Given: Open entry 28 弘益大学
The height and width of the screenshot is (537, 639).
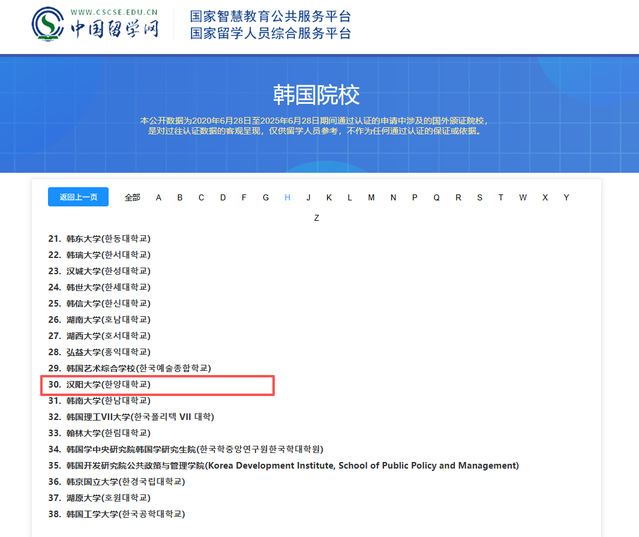Looking at the screenshot, I should coord(99,352).
